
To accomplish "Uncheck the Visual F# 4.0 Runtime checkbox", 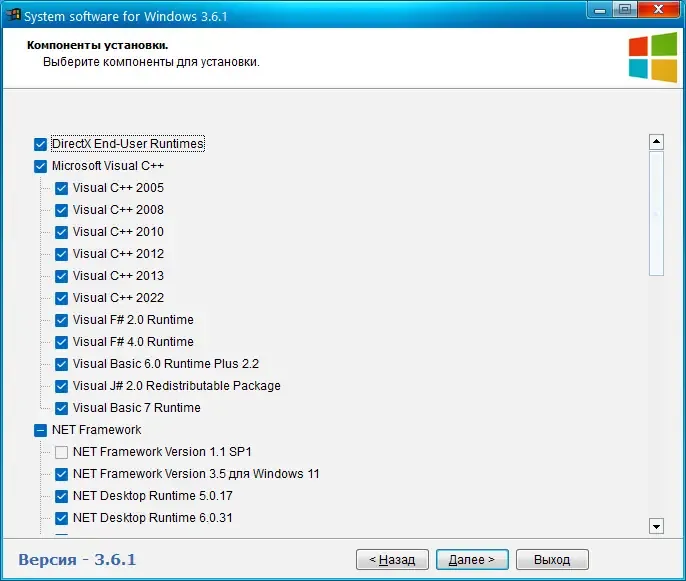I will click(61, 342).
